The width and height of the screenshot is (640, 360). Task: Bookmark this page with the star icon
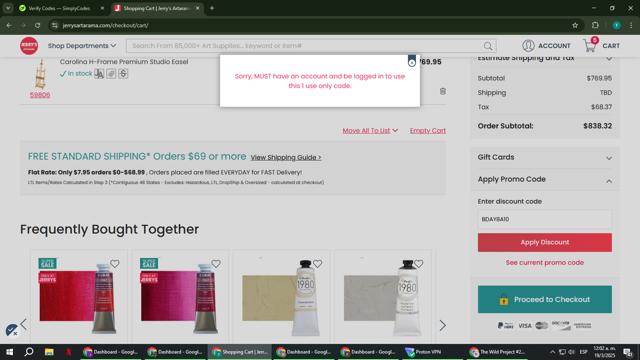point(575,25)
